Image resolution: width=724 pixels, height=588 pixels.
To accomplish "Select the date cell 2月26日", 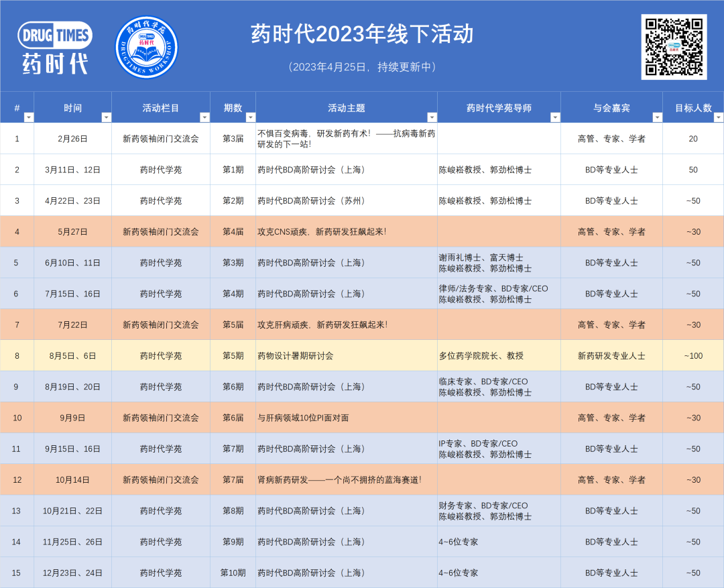I will (72, 139).
